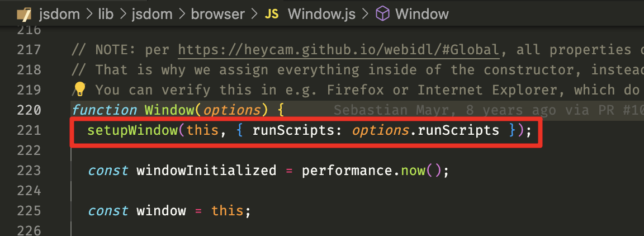Click the folder icon in the breadcrumb

click(x=24, y=15)
